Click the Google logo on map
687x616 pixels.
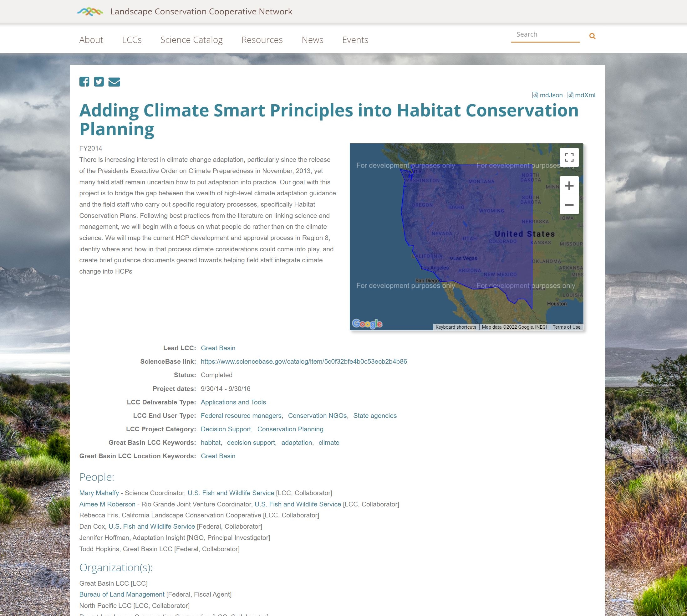click(367, 324)
